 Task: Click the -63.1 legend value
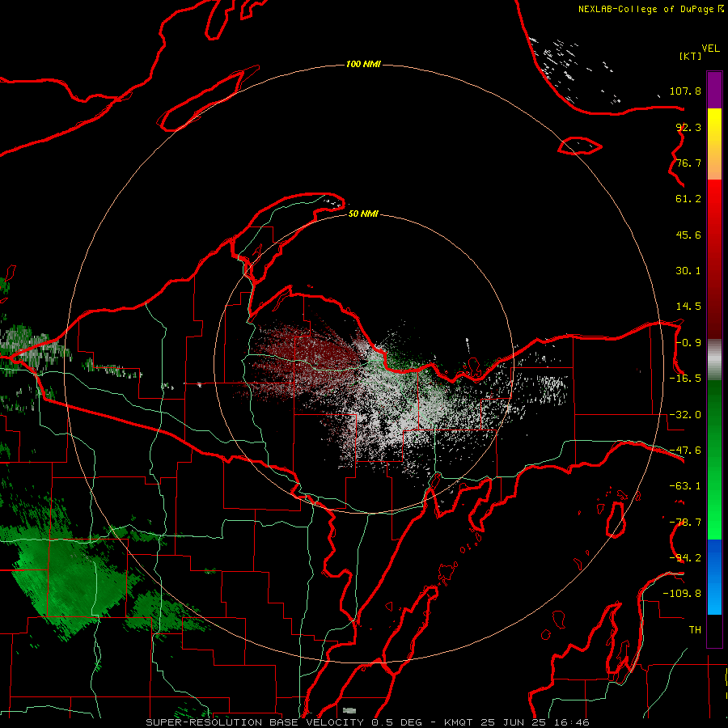[x=685, y=486]
